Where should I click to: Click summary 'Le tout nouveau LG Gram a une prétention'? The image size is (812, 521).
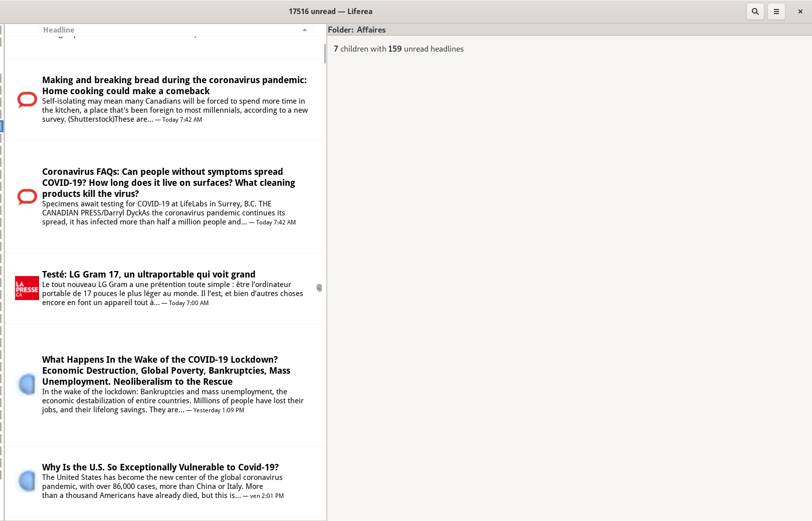pos(172,293)
